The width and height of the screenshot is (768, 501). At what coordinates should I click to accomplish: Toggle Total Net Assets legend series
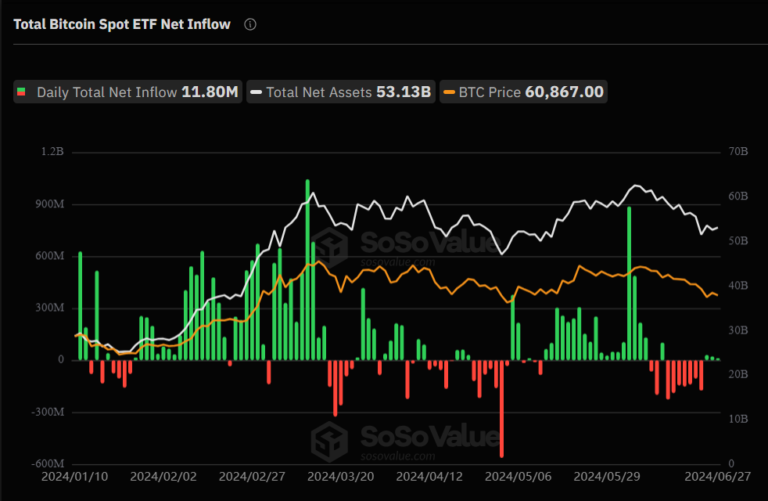(x=341, y=92)
